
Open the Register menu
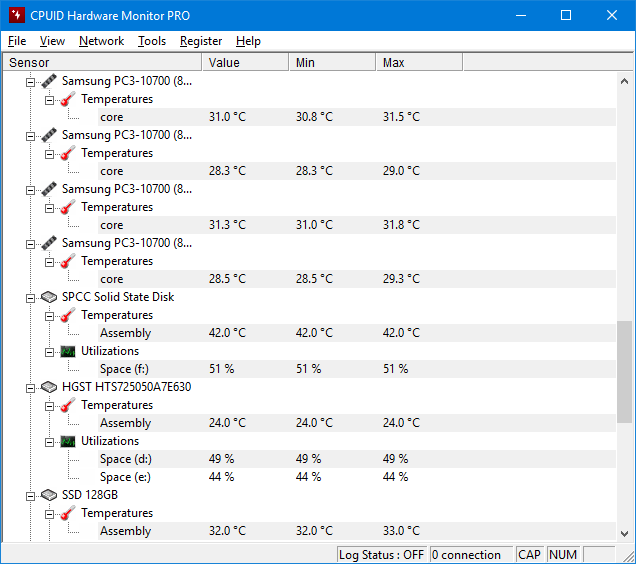201,41
